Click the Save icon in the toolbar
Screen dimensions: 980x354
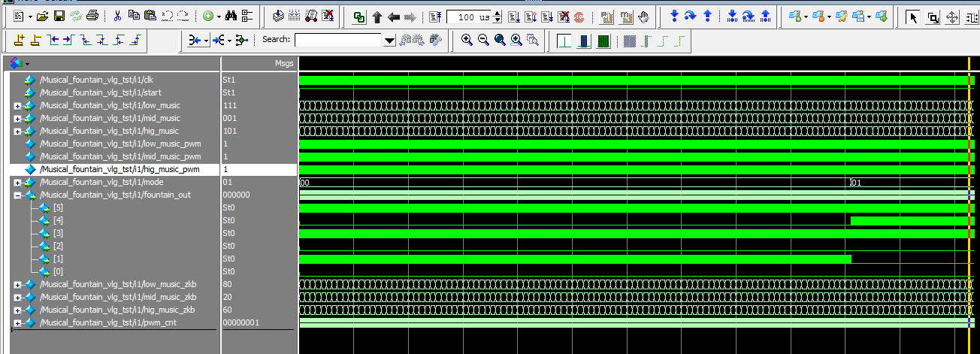tap(58, 16)
